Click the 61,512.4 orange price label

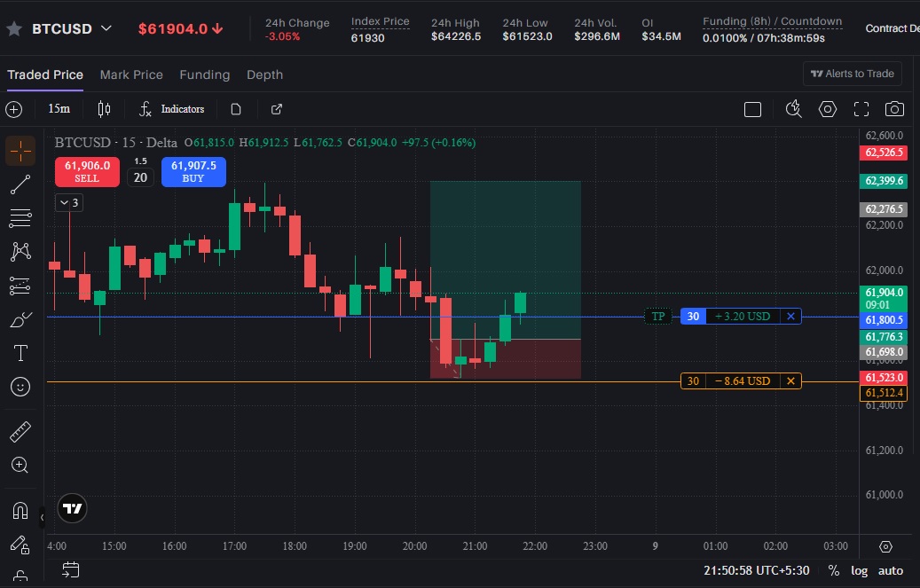point(884,393)
